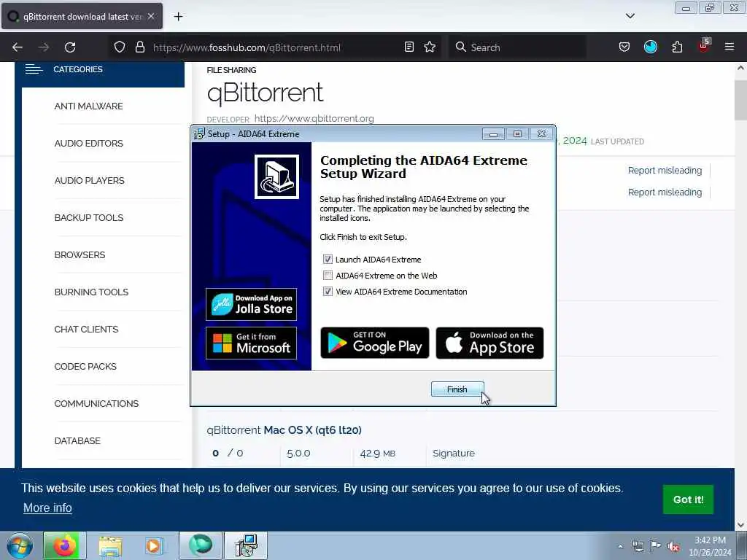The image size is (747, 560).
Task: Open the extensions puzzle piece icon
Action: pyautogui.click(x=677, y=47)
